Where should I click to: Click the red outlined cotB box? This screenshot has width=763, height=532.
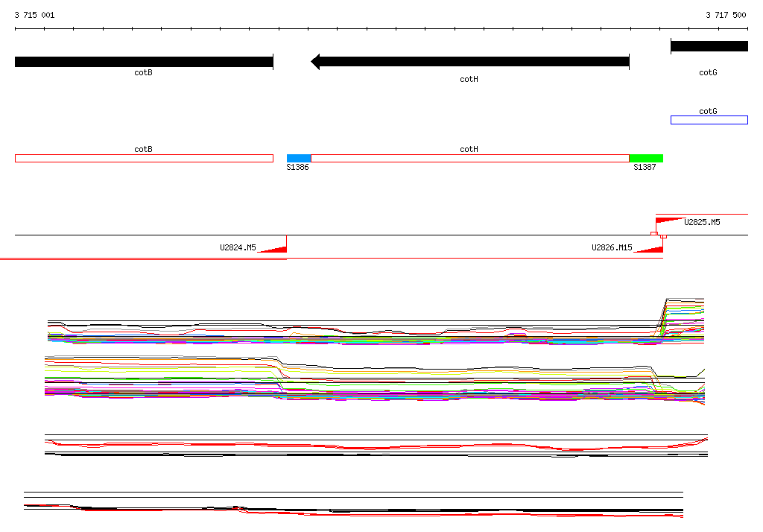click(x=144, y=158)
